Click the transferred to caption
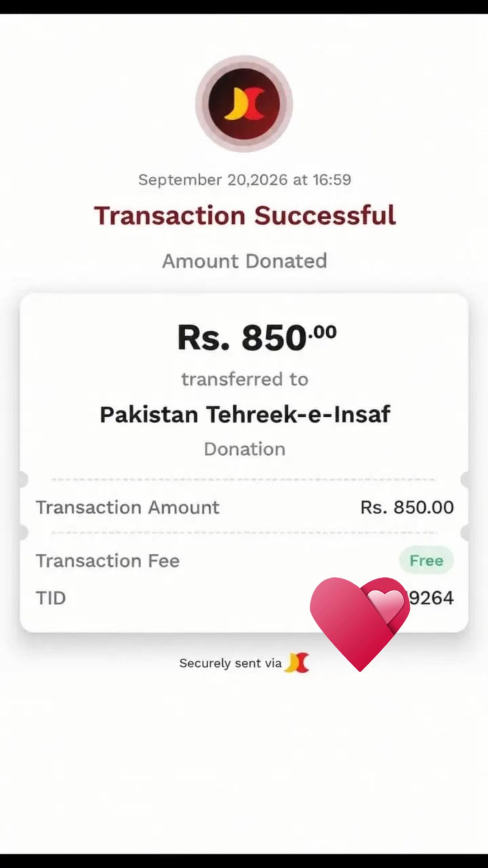 (244, 379)
